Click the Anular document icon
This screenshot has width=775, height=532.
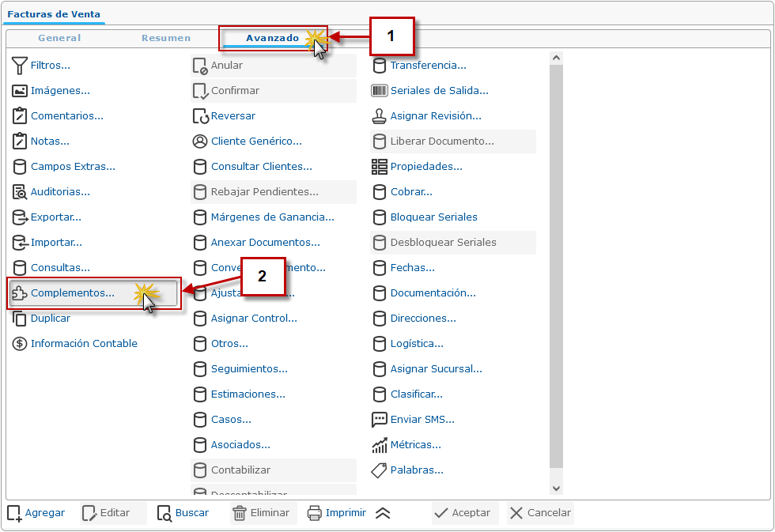pos(199,66)
